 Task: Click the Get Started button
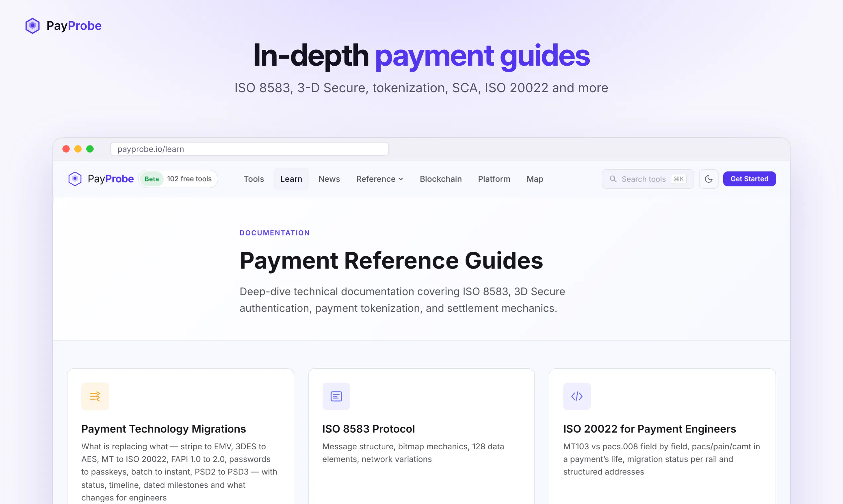tap(749, 179)
